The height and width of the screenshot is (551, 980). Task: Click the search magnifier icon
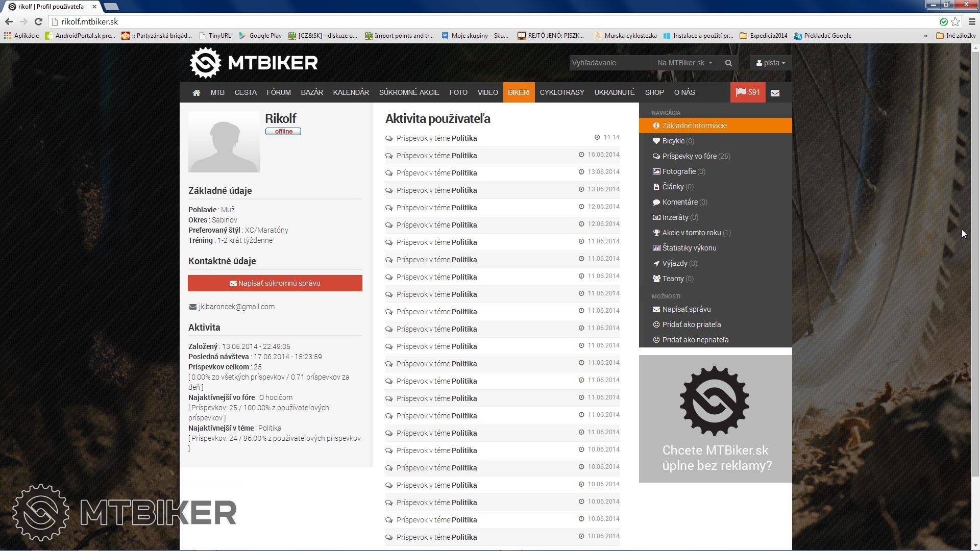728,63
